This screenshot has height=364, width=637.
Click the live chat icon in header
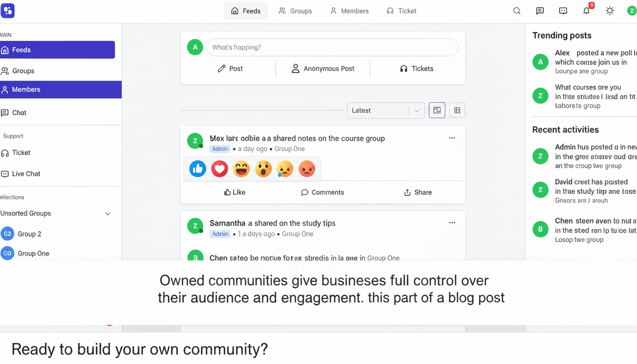point(563,11)
